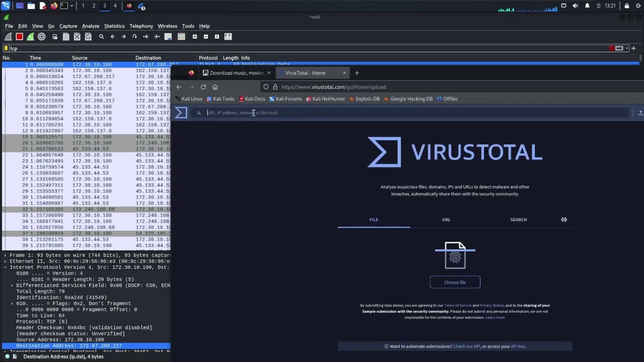The image size is (644, 362).
Task: Reset Wireshark text to normal size
Action: [x=217, y=37]
